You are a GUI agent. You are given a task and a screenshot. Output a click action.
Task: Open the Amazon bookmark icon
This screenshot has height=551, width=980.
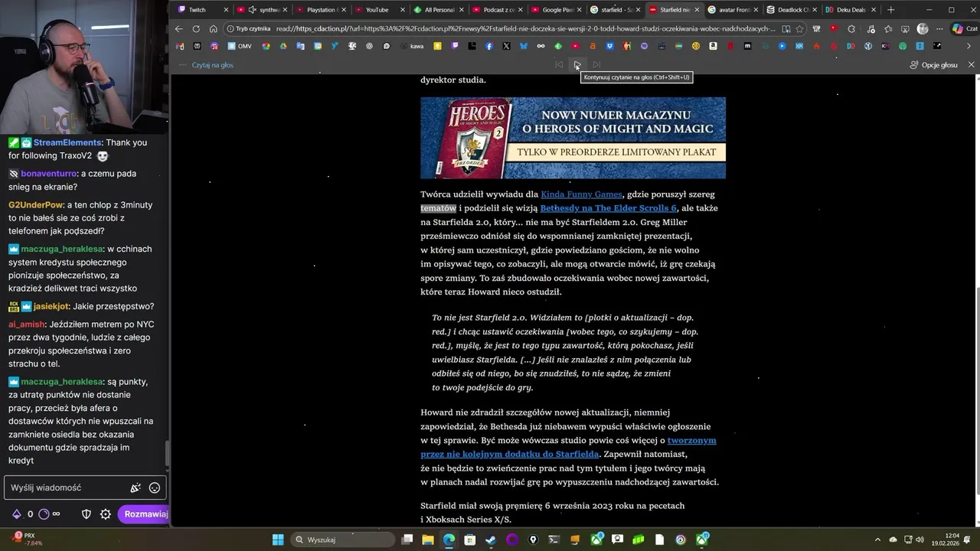coord(713,46)
